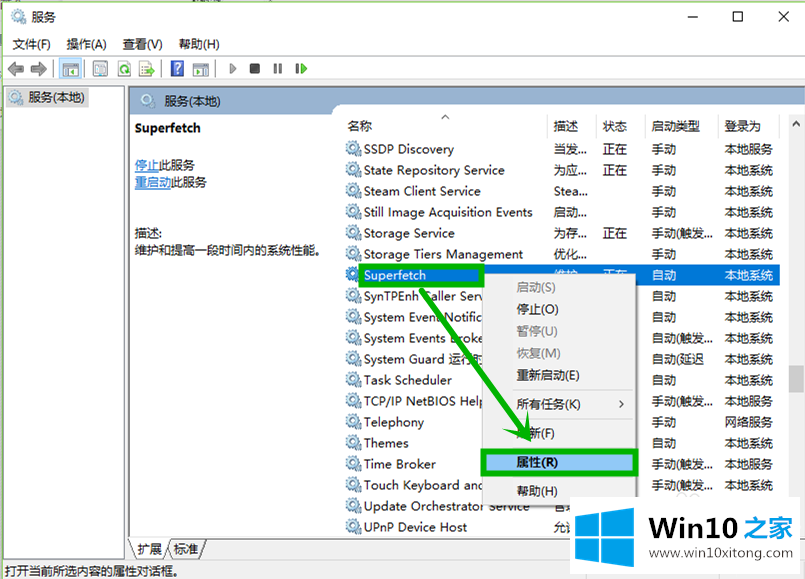Screen dimensions: 805x579
Task: Click gear icon beside Task Scheduler
Action: click(353, 380)
